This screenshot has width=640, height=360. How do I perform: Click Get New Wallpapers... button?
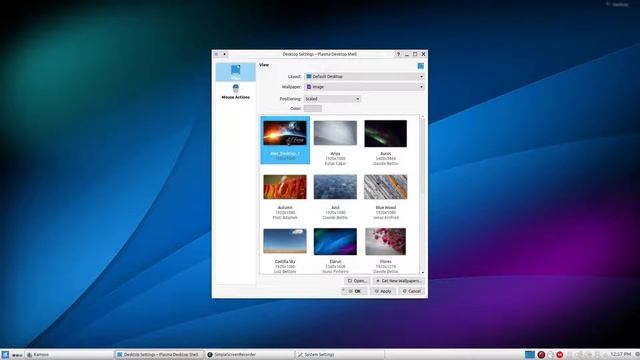[x=398, y=281]
